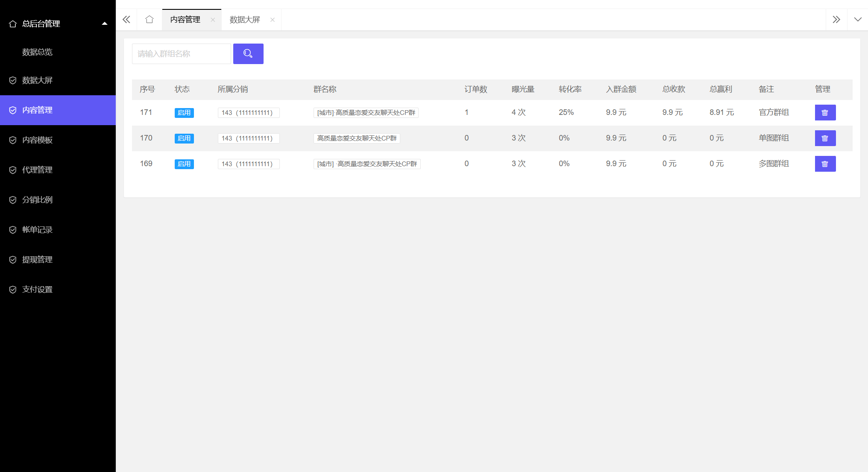Toggle 启用 status badge for row 169
The image size is (868, 472).
184,164
